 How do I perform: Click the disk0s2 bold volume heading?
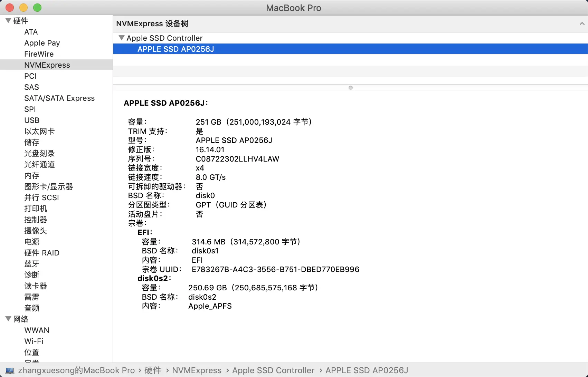click(154, 278)
